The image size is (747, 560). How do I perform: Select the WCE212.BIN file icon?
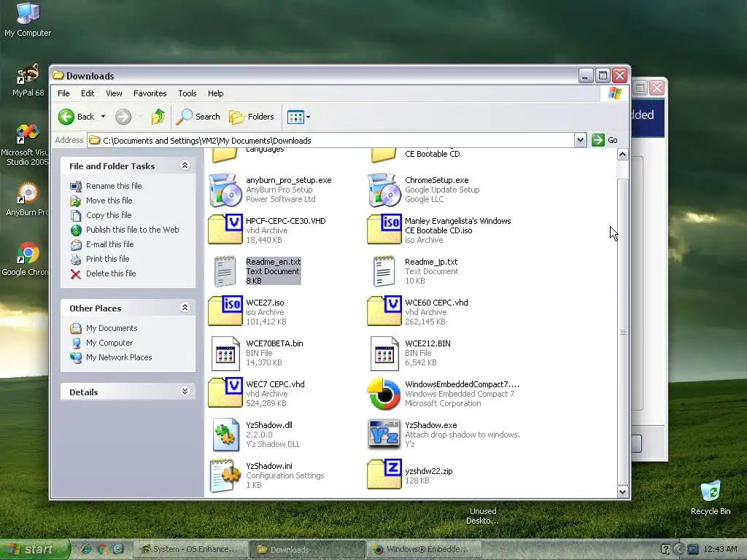point(384,354)
